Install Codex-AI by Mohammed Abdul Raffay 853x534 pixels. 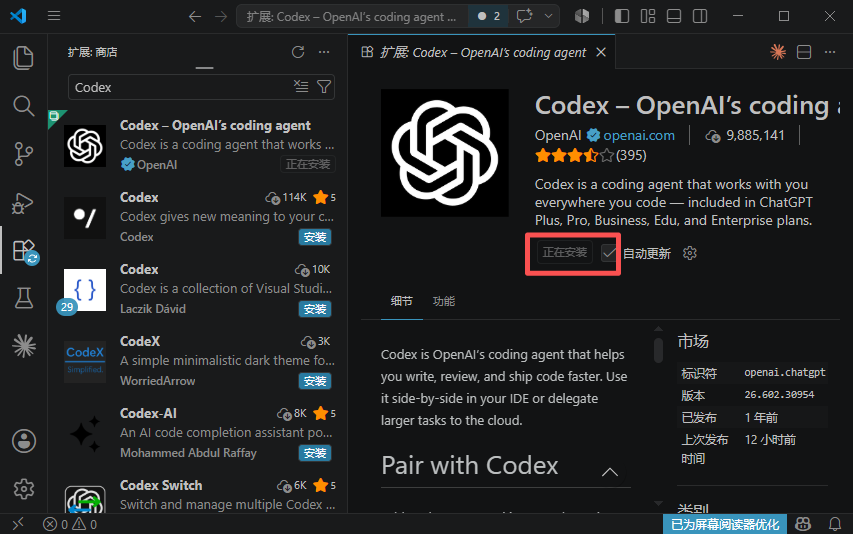314,453
